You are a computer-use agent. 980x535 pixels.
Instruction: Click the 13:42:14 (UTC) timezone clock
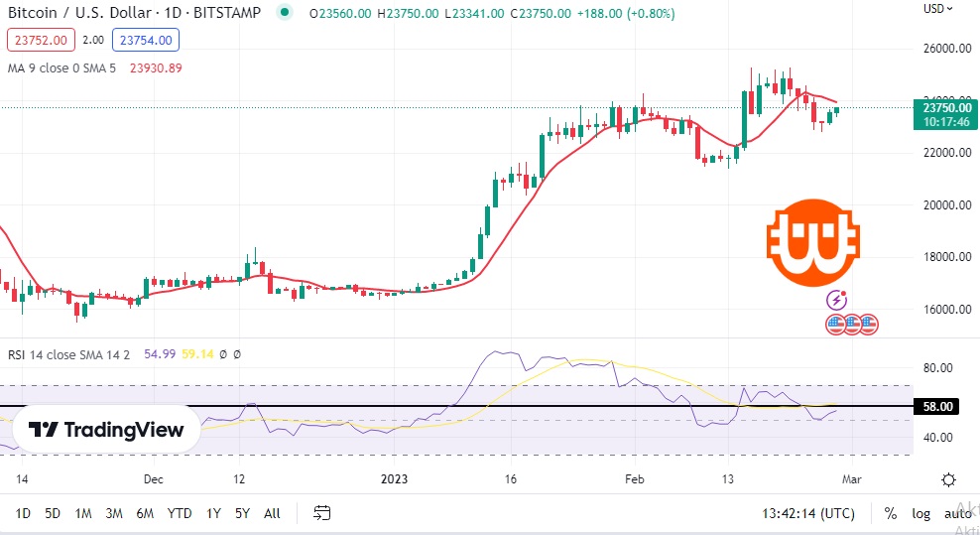[x=808, y=514]
